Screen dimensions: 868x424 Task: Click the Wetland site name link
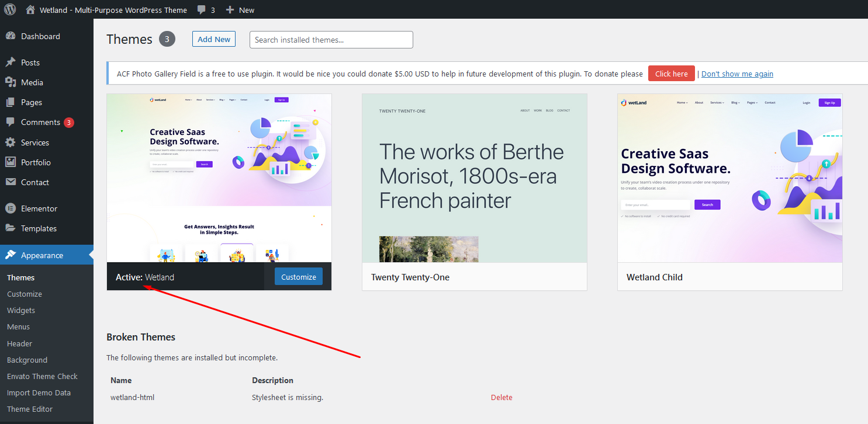113,10
